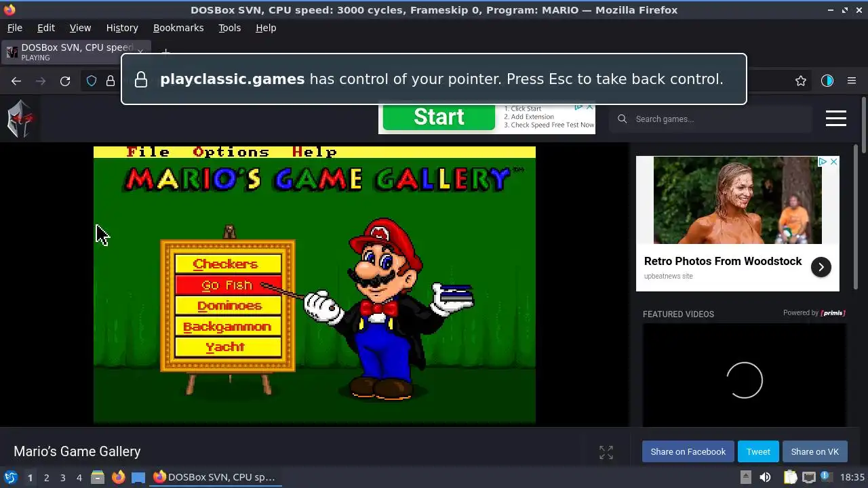This screenshot has height=488, width=868.
Task: Click the site lock icon in address bar
Action: click(x=111, y=81)
